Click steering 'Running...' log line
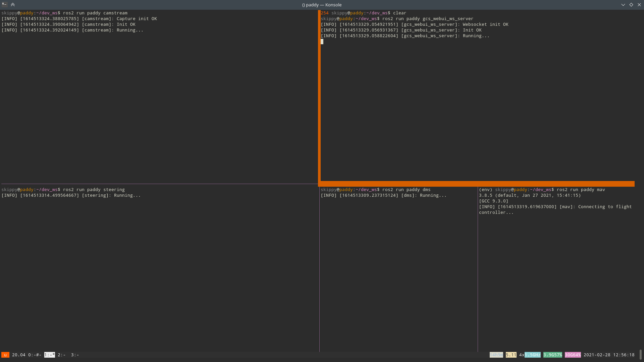644x362 pixels. (71, 195)
